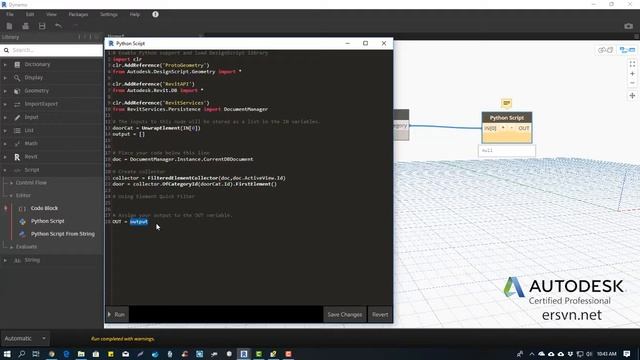This screenshot has height=360, width=640.
Task: Switch to the 3D geometry preview navigation
Action: pos(606,50)
